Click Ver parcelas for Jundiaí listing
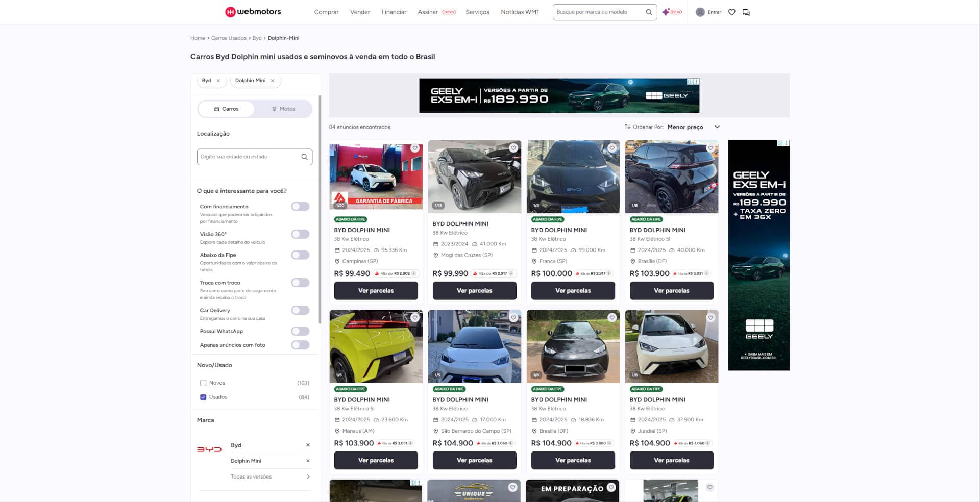980x502 pixels. pyautogui.click(x=671, y=461)
